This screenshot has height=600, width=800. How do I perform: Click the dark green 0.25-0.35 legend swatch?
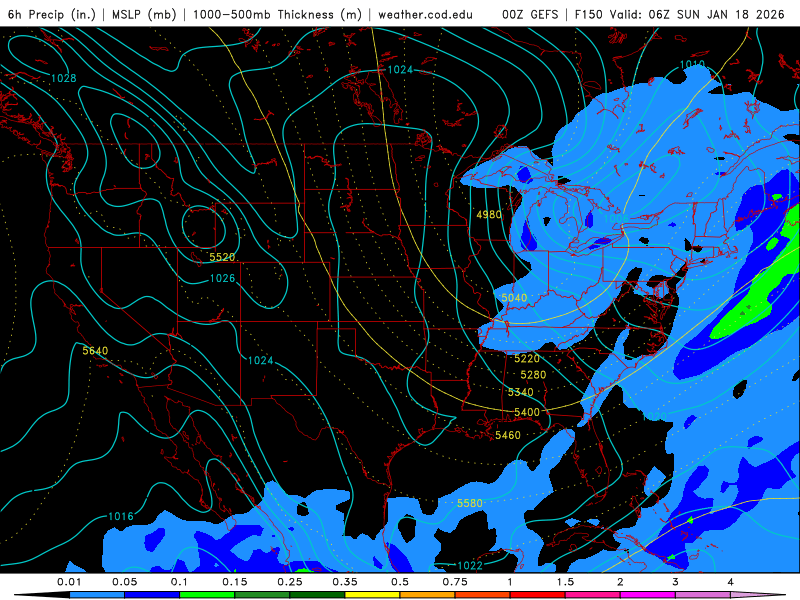(317, 595)
